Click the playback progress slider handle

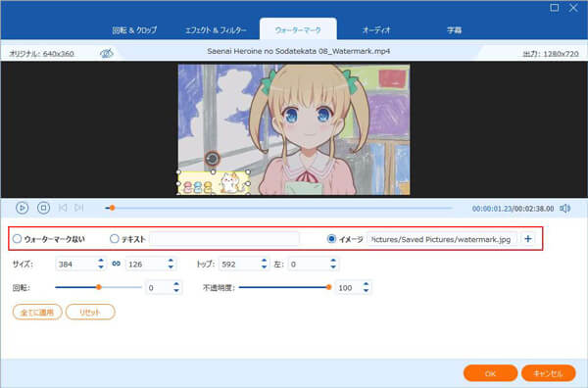point(112,208)
